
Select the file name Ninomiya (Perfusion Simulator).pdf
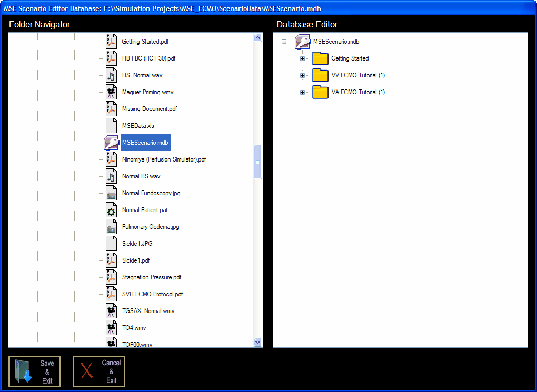tap(164, 159)
